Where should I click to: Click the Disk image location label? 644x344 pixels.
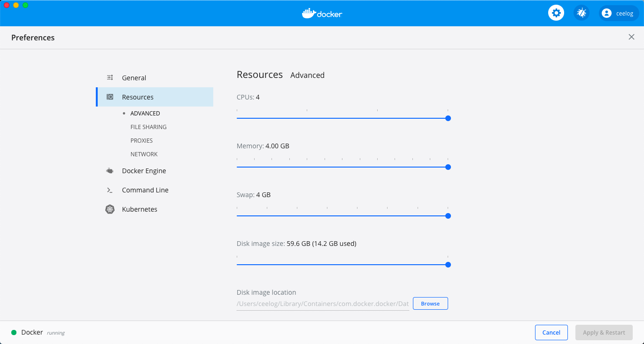(x=266, y=292)
